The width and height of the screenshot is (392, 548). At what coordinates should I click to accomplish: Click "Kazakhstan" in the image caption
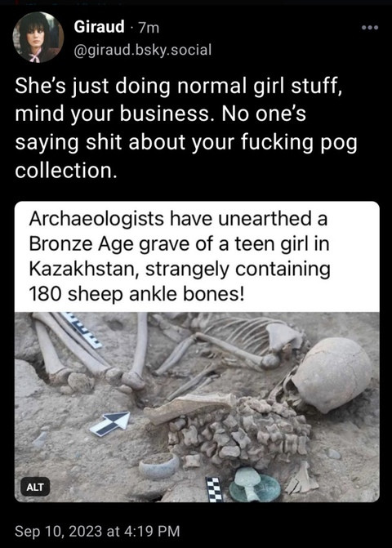pyautogui.click(x=82, y=270)
